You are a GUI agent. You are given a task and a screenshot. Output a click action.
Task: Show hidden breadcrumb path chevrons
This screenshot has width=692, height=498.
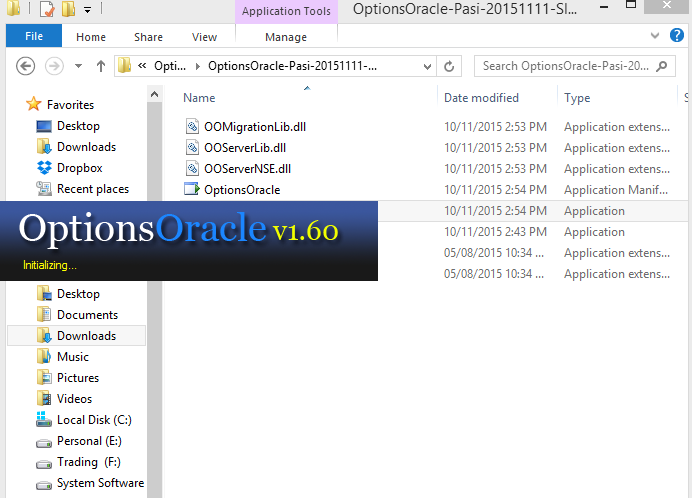coord(142,66)
